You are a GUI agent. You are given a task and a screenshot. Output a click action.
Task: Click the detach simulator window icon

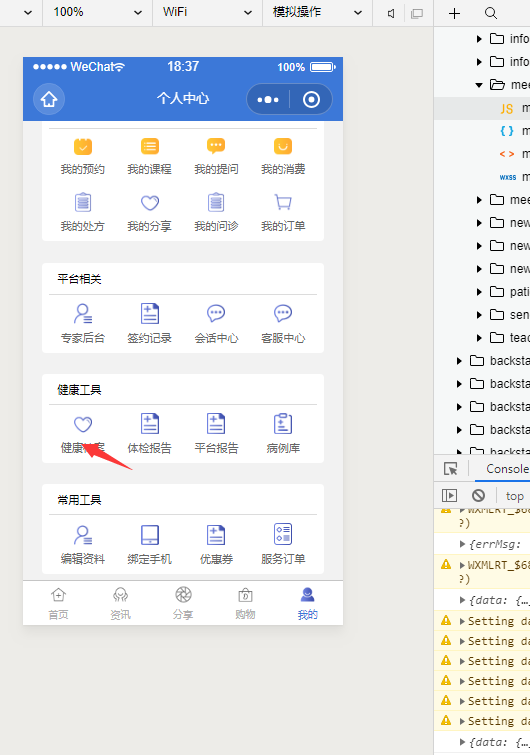[417, 13]
